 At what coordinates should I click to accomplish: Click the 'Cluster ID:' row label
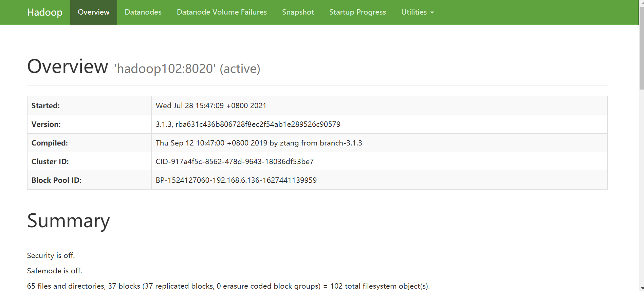click(50, 161)
